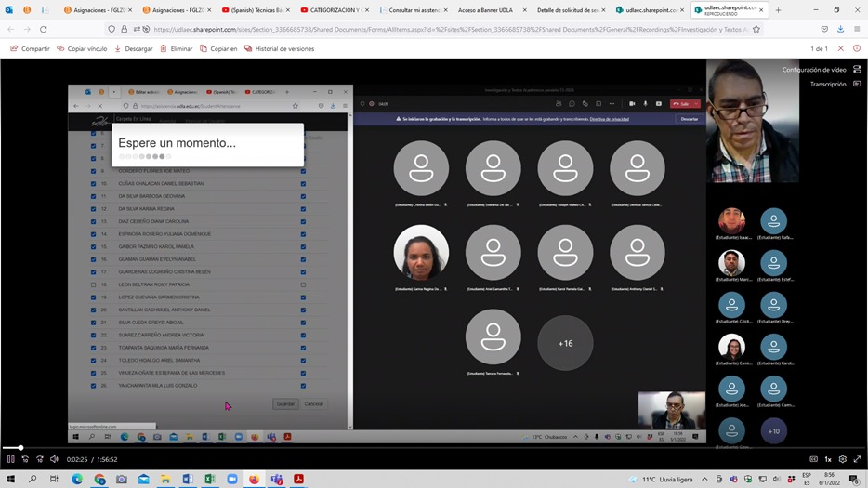Click the skip forward icon in player
Screen dimensions: 868x488
(x=40, y=459)
